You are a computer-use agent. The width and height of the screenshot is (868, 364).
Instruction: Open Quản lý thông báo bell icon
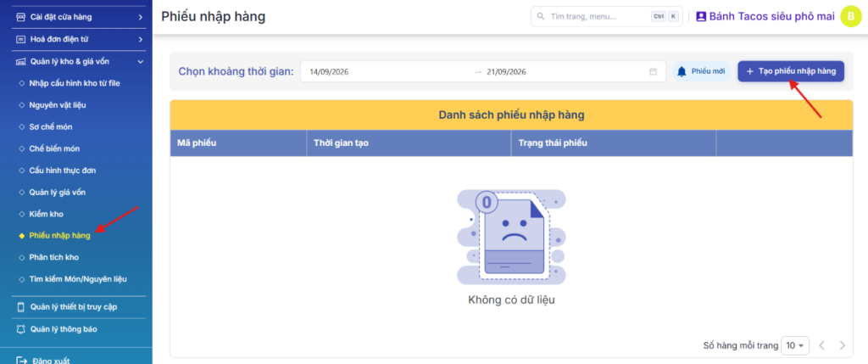click(21, 329)
